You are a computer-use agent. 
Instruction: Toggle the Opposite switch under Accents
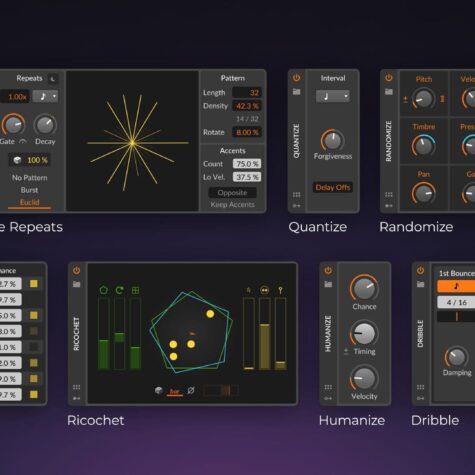click(232, 193)
